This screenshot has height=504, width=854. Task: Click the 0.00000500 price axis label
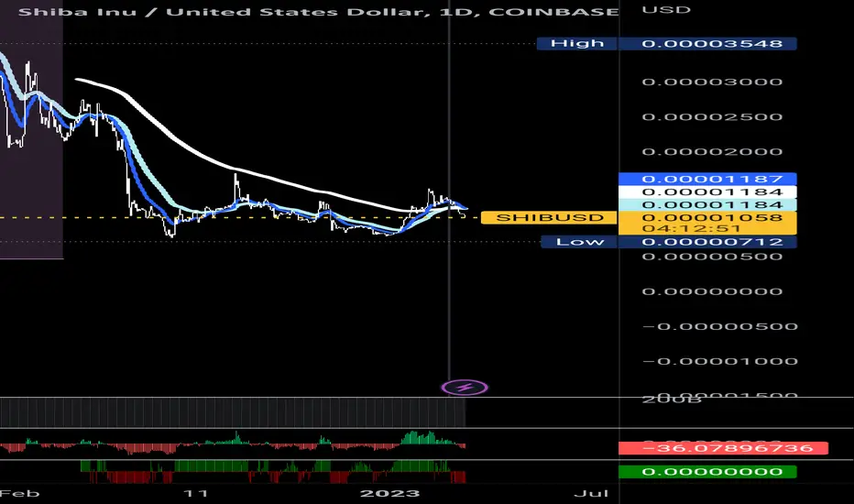click(x=712, y=257)
